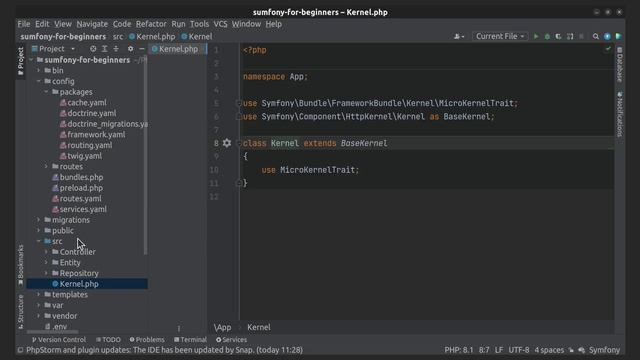Expand the routes folder
Image resolution: width=640 pixels, height=360 pixels.
[46, 167]
